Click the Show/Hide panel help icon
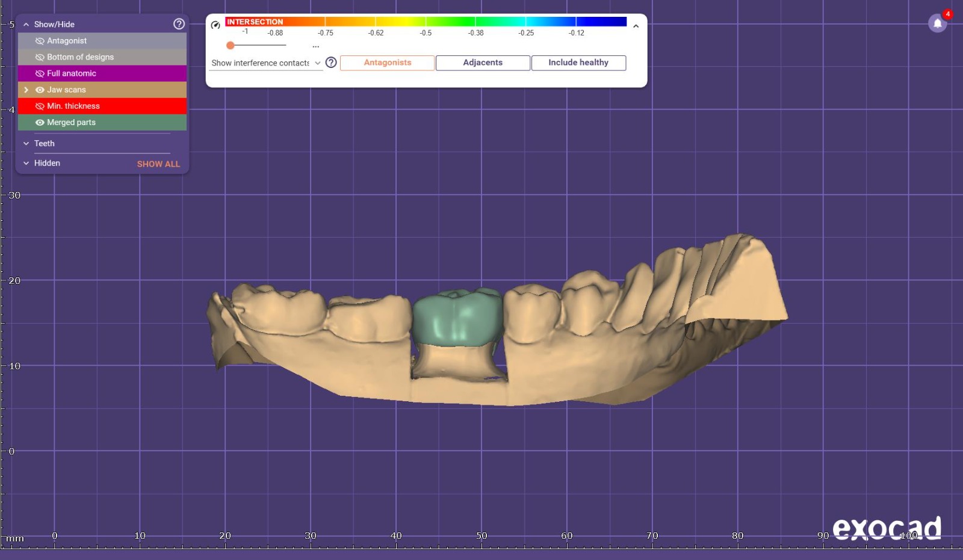Viewport: 963px width, 560px height. click(179, 24)
